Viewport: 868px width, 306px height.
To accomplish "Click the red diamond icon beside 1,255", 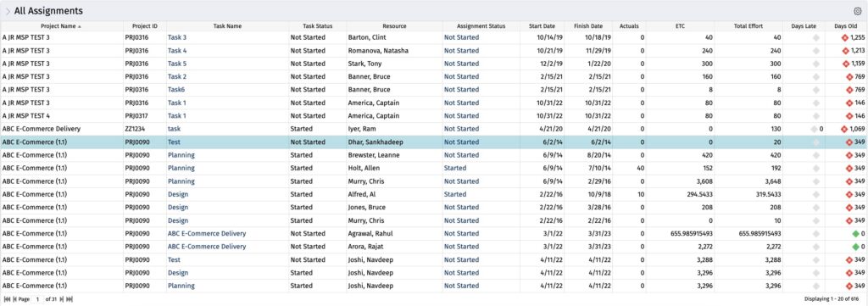I will 845,37.
